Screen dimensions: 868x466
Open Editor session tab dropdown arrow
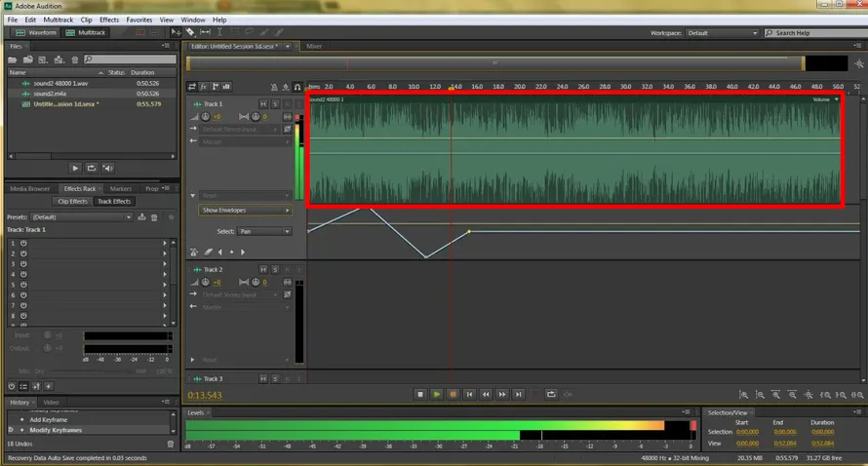point(288,47)
